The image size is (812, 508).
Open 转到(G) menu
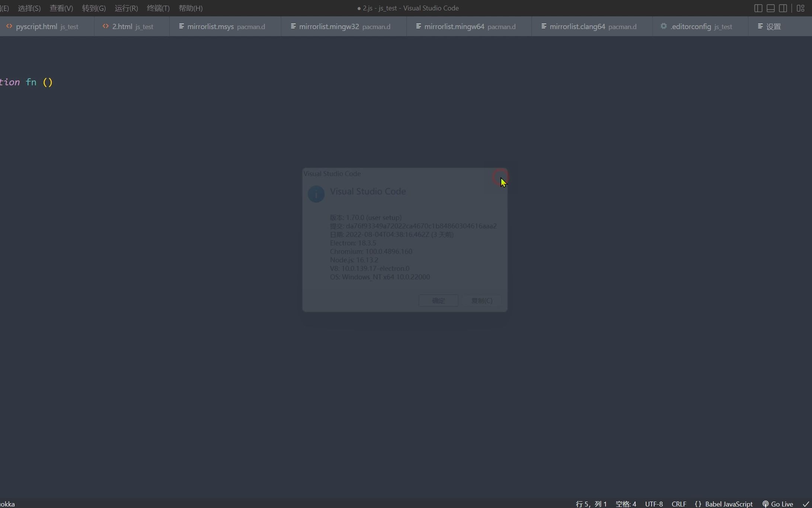94,8
